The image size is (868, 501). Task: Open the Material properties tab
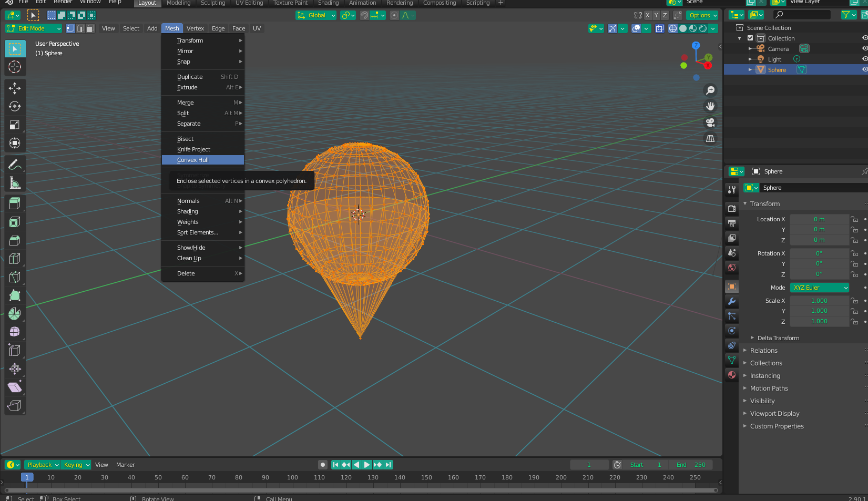tap(732, 375)
